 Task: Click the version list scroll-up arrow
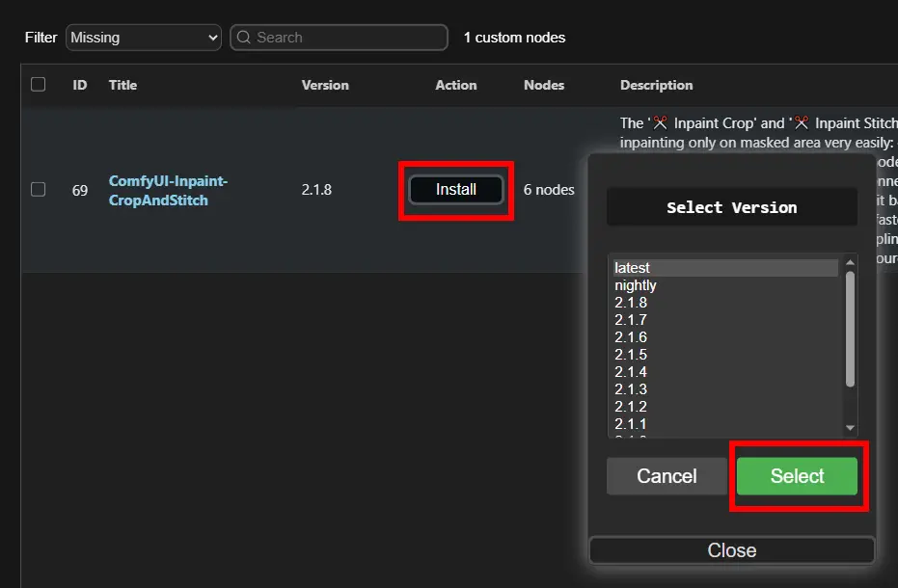[x=850, y=261]
